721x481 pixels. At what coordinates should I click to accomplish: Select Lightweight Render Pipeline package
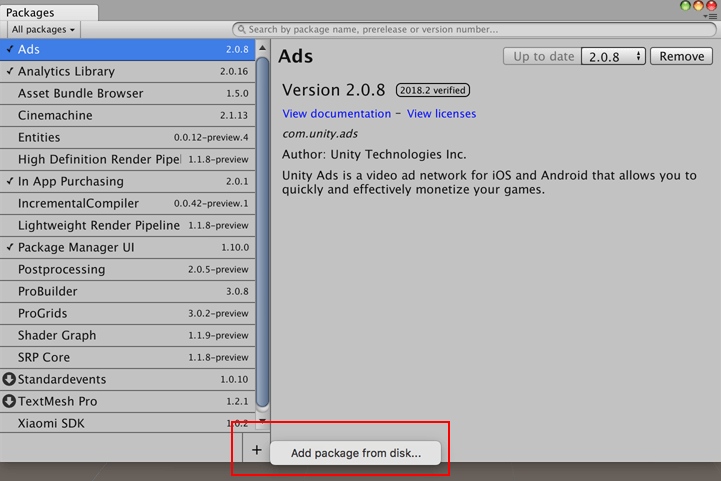[x=127, y=225]
